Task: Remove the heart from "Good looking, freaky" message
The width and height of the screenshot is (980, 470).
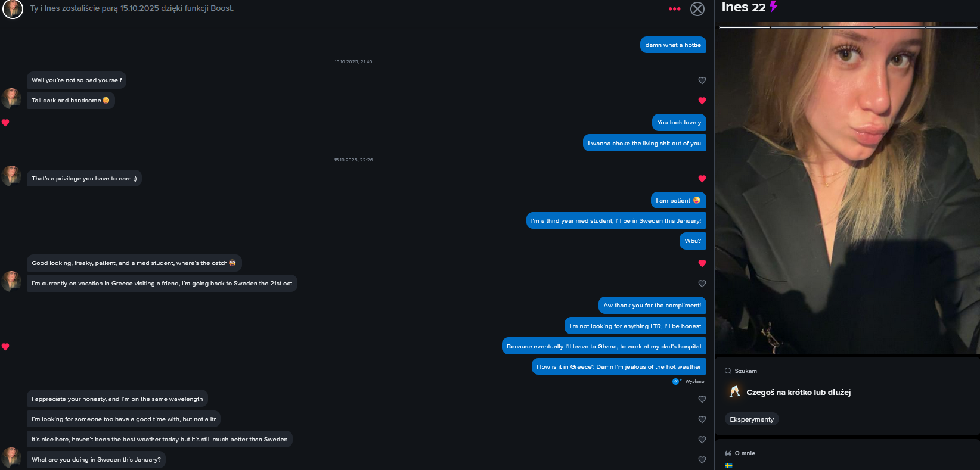Action: [x=702, y=263]
